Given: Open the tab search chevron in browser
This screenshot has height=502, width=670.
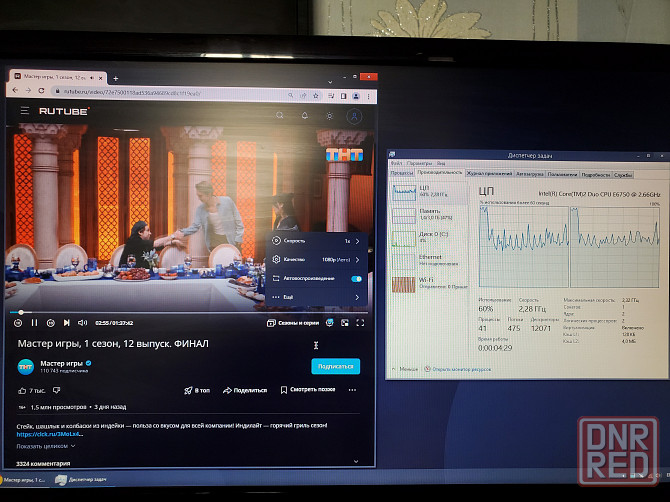Looking at the screenshot, I should pos(330,82).
